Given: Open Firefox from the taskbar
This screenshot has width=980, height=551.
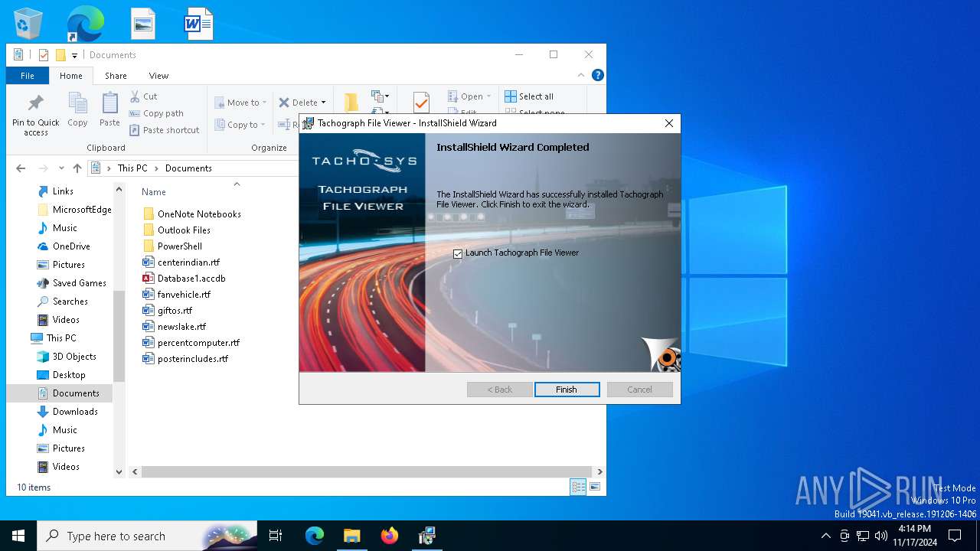Looking at the screenshot, I should coord(390,536).
